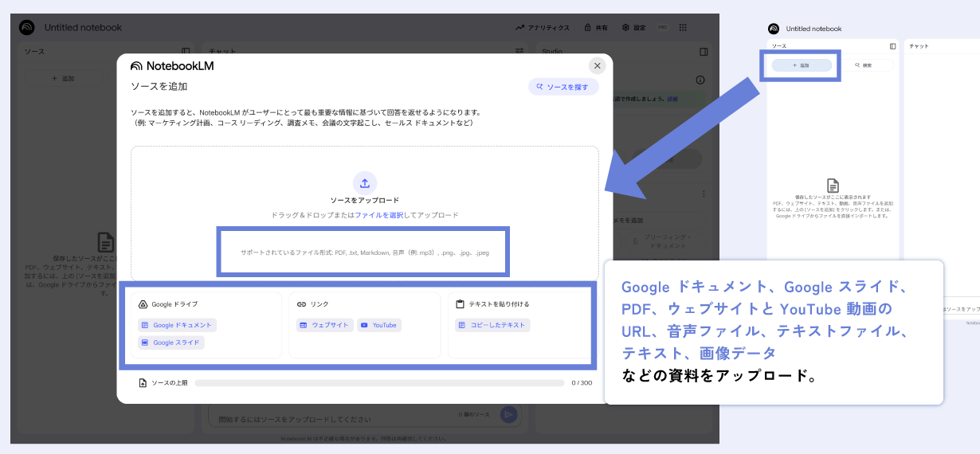Click the dimmed 追加 button behind the dialog
The width and height of the screenshot is (980, 454).
coord(63,78)
